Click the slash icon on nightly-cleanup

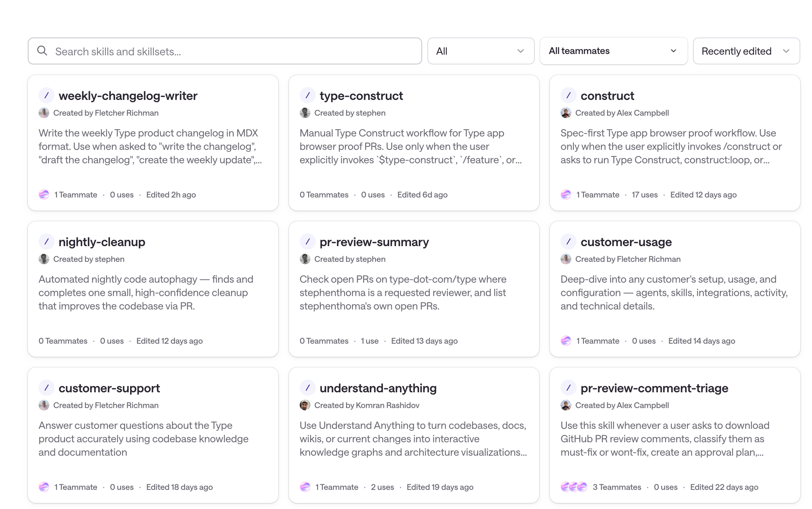47,242
